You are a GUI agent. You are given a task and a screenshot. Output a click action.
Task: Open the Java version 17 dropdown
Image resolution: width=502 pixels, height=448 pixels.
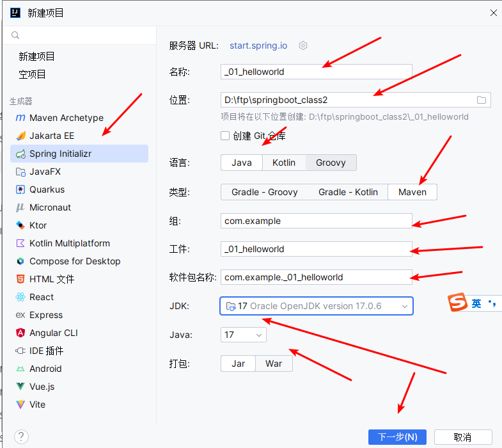click(243, 335)
